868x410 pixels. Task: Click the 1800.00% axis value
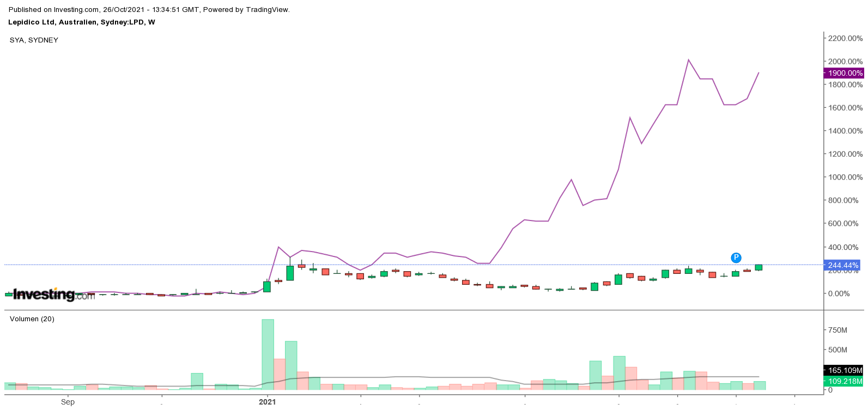845,84
